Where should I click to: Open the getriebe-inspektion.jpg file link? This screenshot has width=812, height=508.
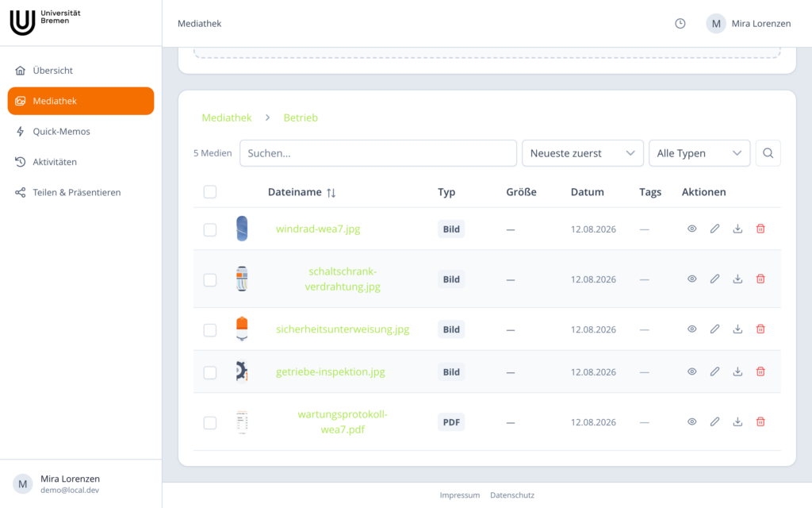point(331,371)
